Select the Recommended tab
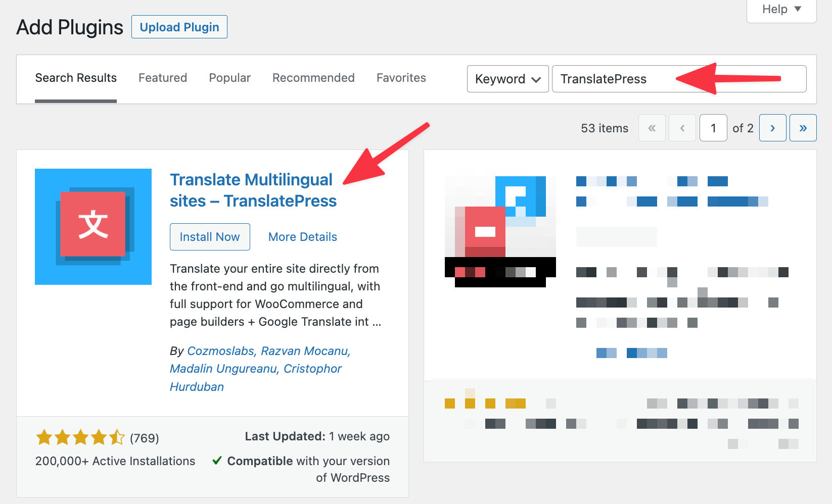Image resolution: width=832 pixels, height=504 pixels. [x=313, y=78]
